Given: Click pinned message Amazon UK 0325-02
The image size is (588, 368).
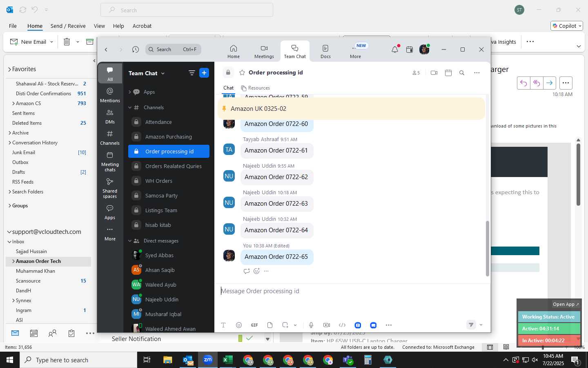Looking at the screenshot, I should point(351,109).
